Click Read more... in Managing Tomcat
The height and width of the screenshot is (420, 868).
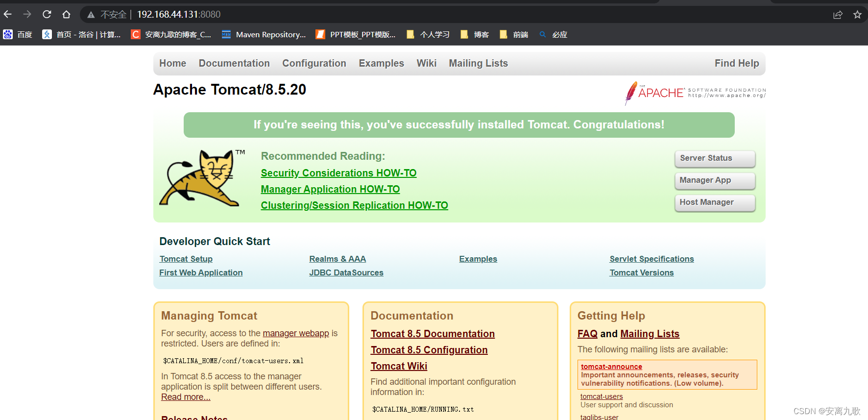(186, 397)
